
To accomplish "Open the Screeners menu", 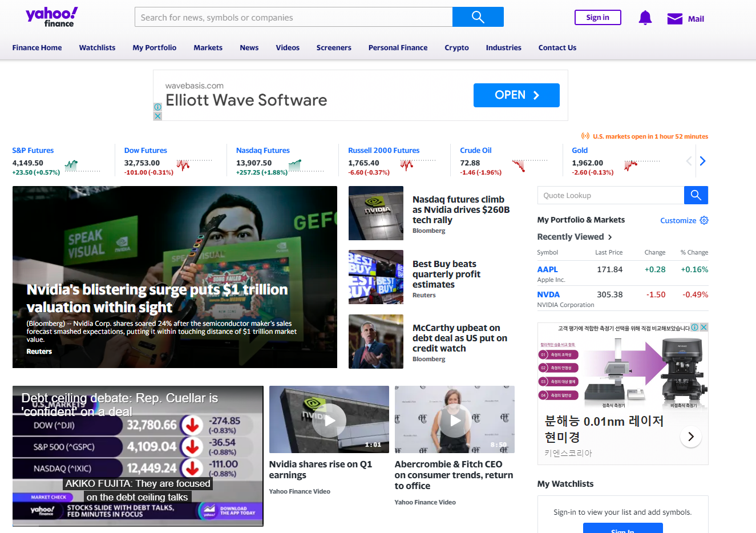I will tap(334, 47).
